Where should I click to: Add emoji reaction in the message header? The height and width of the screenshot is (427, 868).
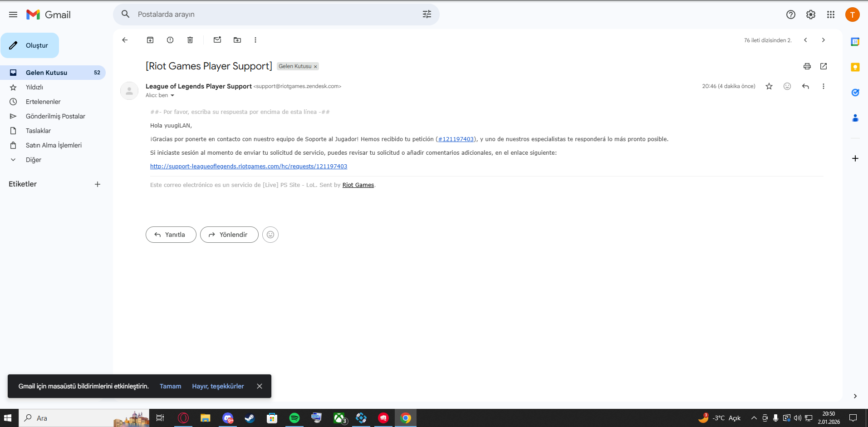pos(787,86)
